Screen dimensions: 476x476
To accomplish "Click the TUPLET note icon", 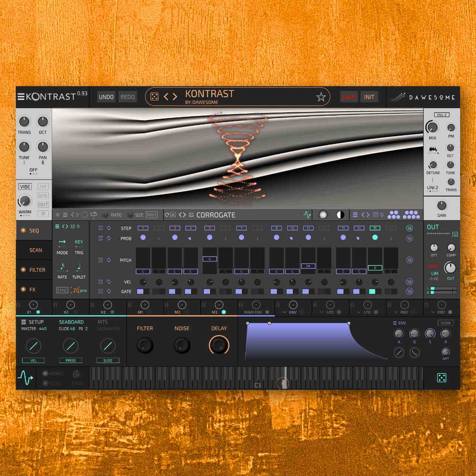I will tap(79, 266).
